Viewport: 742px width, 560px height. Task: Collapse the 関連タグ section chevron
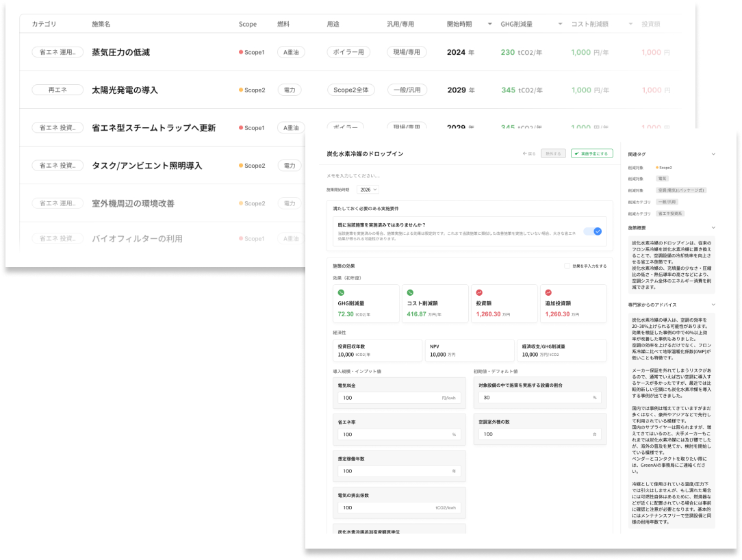point(714,154)
